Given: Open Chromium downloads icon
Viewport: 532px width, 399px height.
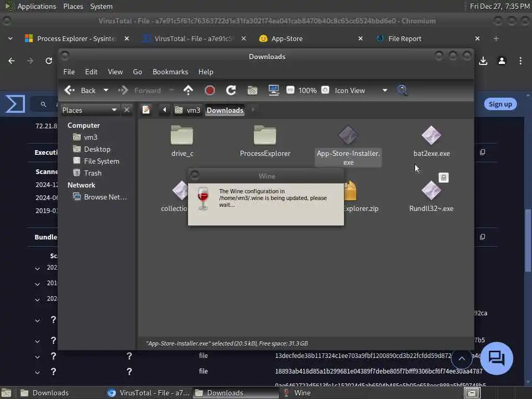Looking at the screenshot, I should coord(483,61).
